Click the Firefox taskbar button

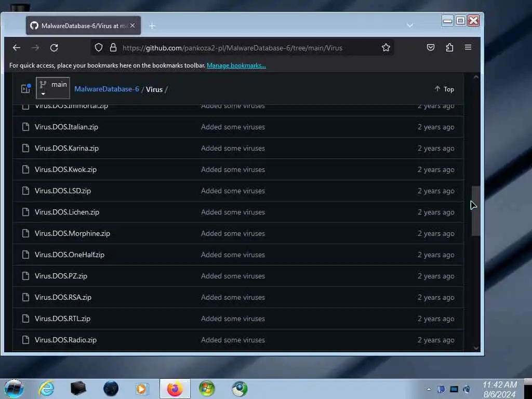point(175,389)
